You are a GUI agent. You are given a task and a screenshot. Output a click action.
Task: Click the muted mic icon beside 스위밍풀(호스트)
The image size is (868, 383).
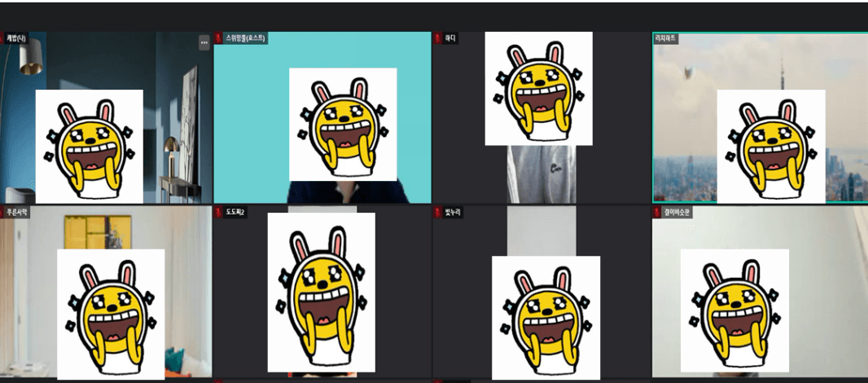click(x=219, y=38)
